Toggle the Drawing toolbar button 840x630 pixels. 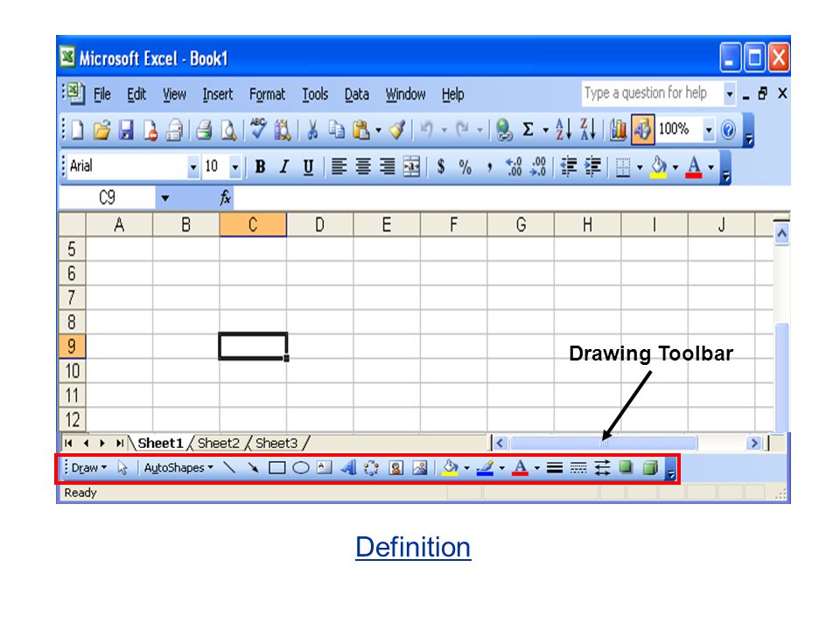pos(642,129)
